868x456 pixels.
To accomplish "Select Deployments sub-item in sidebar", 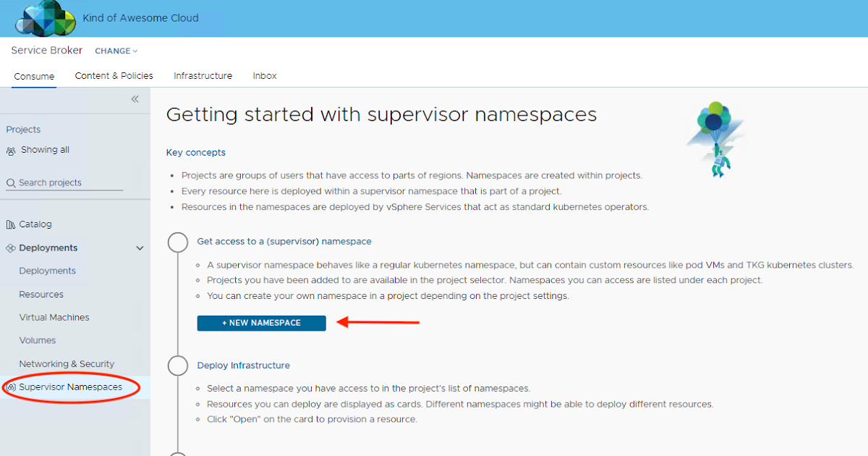I will point(48,271).
